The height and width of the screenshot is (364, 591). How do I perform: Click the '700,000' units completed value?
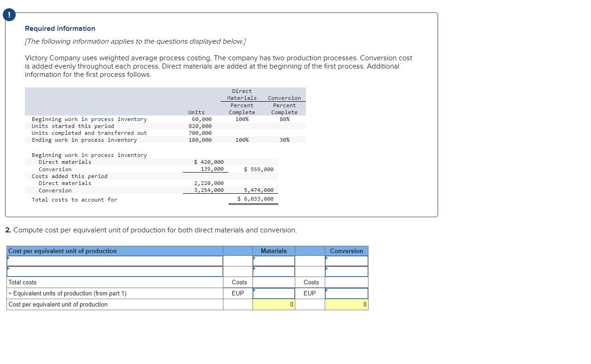(200, 133)
